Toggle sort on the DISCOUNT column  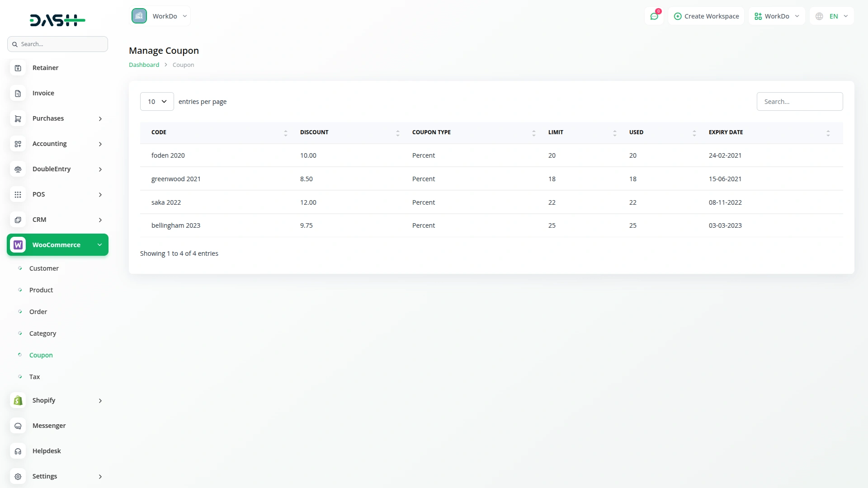[398, 132]
